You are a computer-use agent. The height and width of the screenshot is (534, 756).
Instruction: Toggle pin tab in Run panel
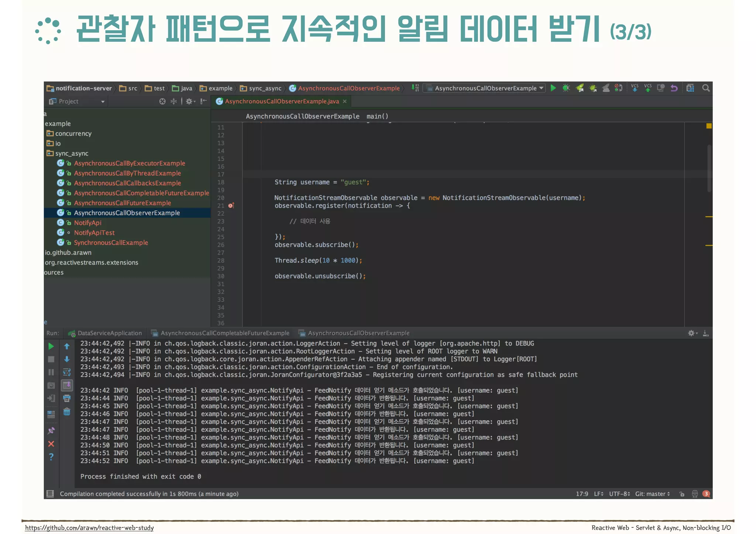pyautogui.click(x=51, y=430)
